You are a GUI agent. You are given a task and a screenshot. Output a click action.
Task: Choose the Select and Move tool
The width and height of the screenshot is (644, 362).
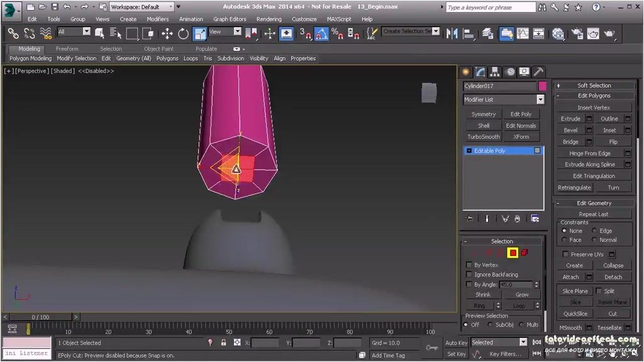(x=167, y=34)
